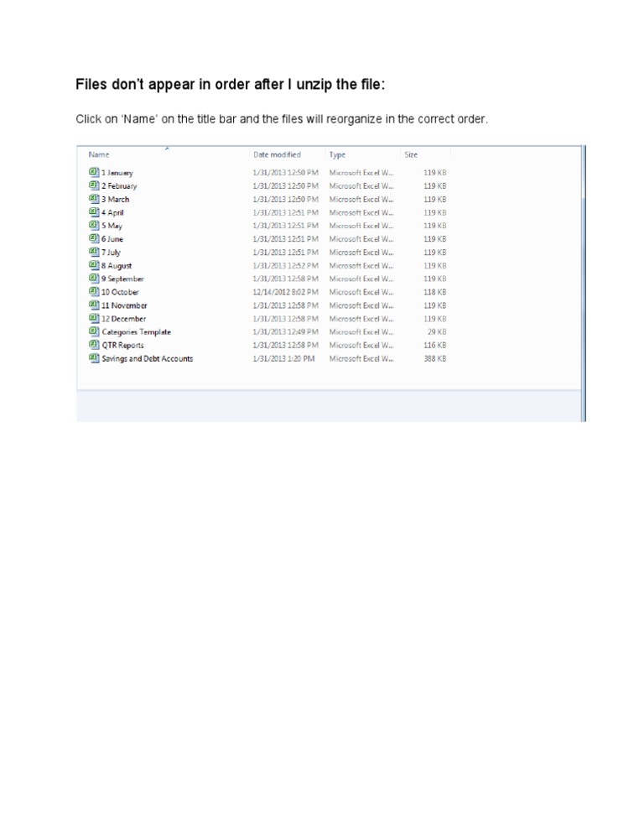Select the file named 4 April
644x834 pixels.
click(112, 213)
